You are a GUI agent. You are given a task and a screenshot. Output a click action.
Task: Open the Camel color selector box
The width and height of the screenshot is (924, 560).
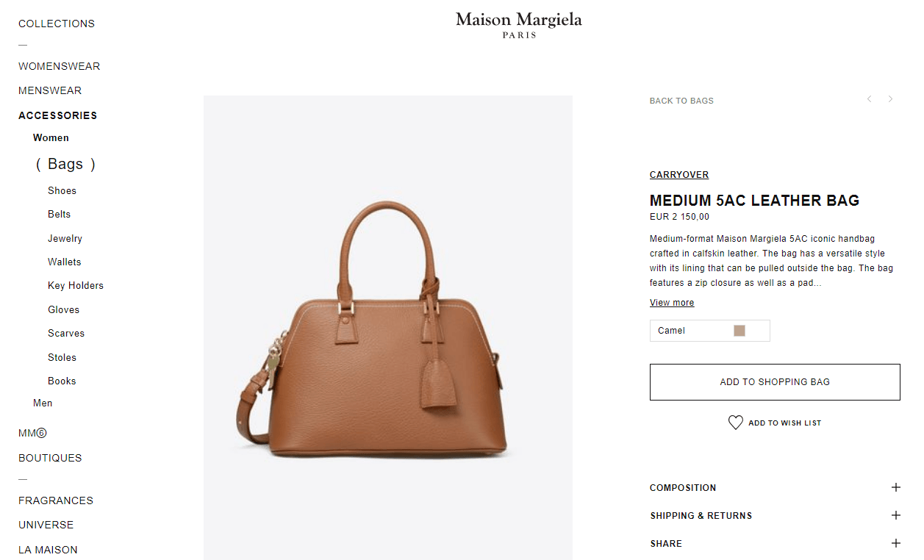click(710, 331)
